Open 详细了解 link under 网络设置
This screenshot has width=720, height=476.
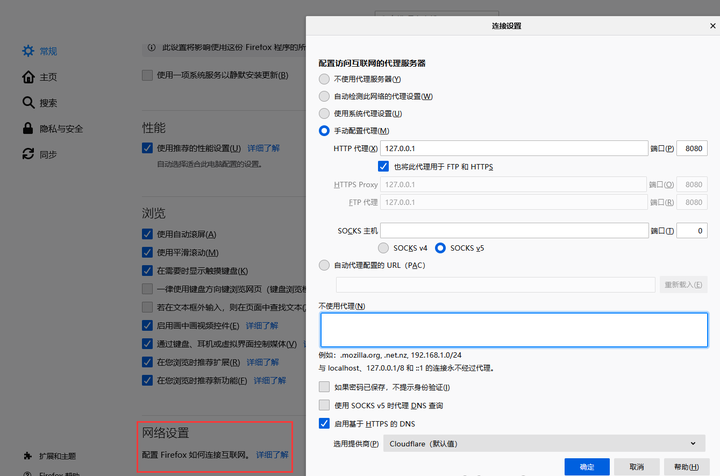click(x=272, y=455)
